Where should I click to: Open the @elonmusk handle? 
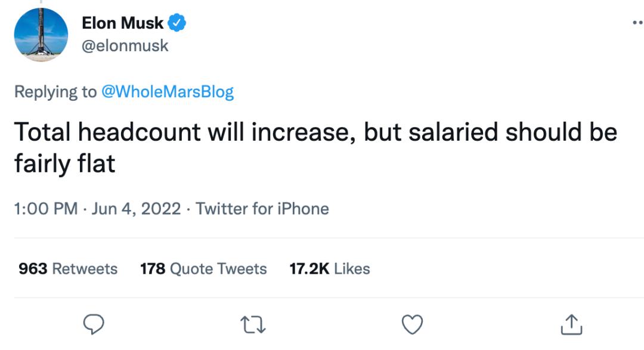tap(125, 46)
